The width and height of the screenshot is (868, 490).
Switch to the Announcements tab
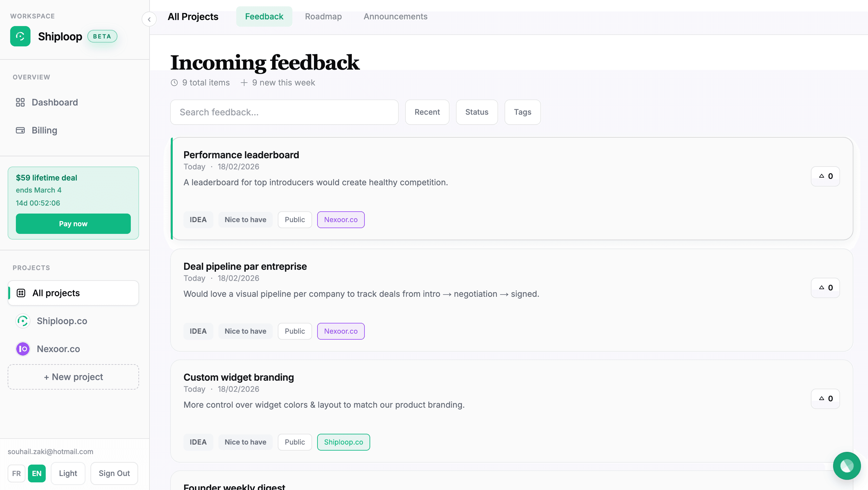(395, 16)
